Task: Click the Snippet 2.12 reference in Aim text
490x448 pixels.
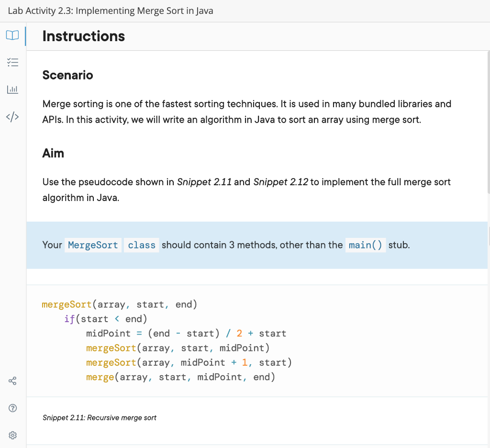Action: coord(280,182)
